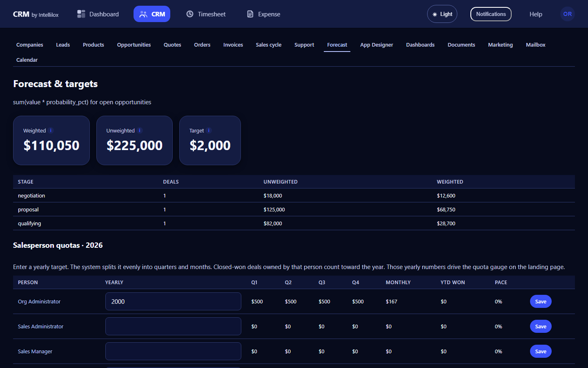Click the STAGE column header
The height and width of the screenshot is (368, 588).
click(x=26, y=182)
